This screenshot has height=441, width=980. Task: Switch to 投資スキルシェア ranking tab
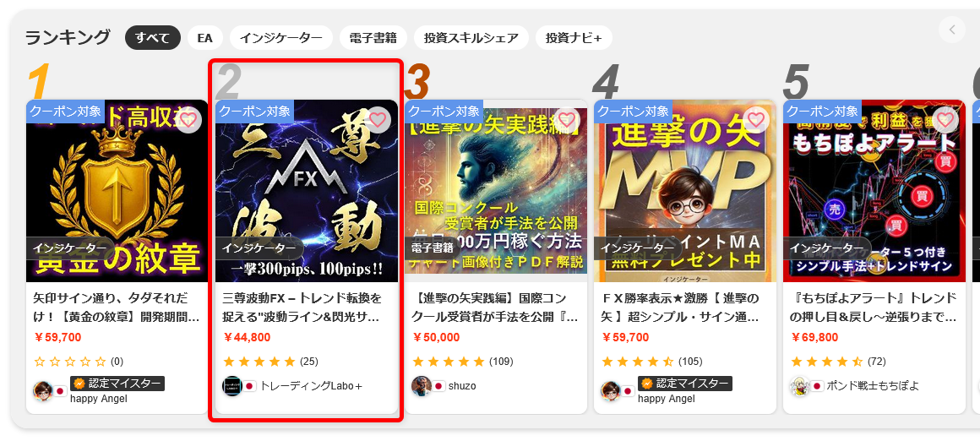[471, 37]
